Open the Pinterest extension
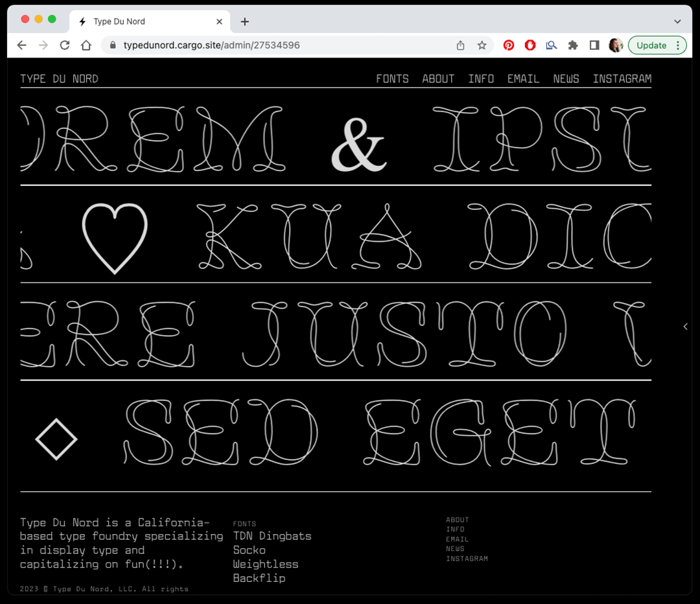 (x=509, y=45)
